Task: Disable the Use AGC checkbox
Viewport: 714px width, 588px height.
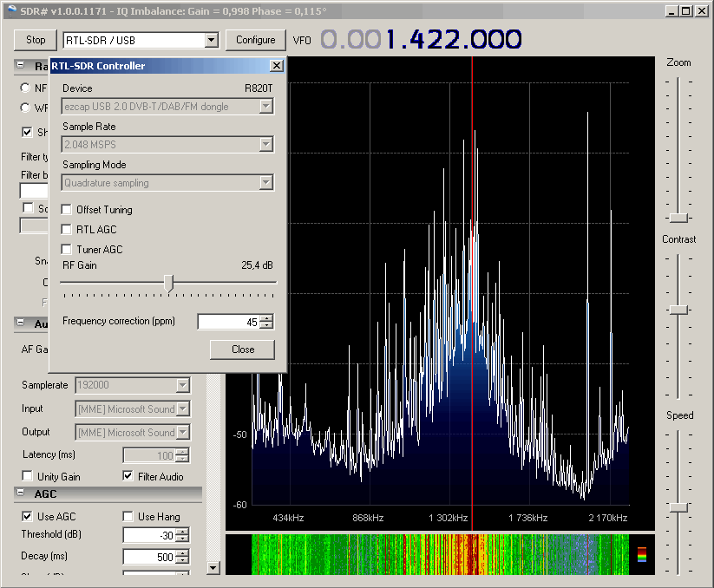Action: [27, 517]
